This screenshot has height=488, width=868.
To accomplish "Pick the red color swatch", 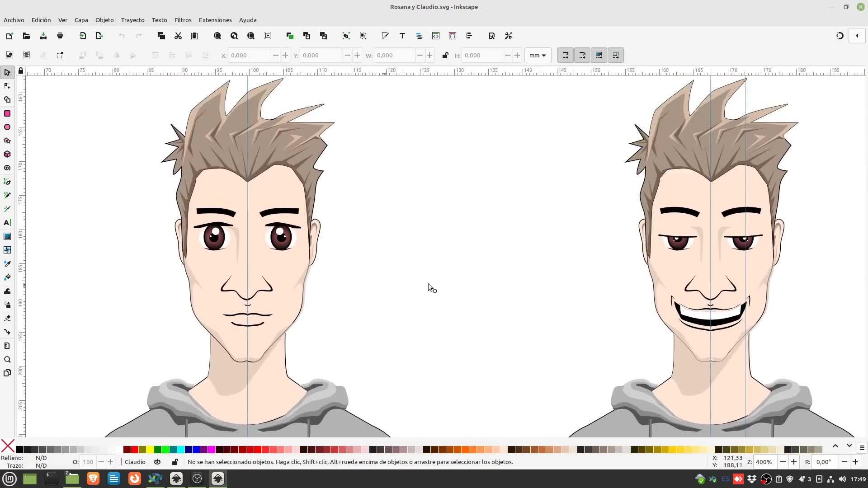I will coord(135,449).
